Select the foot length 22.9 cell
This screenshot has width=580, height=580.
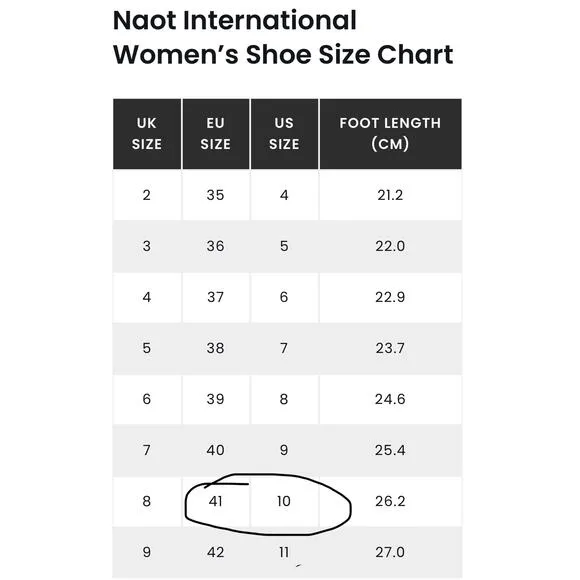point(390,297)
